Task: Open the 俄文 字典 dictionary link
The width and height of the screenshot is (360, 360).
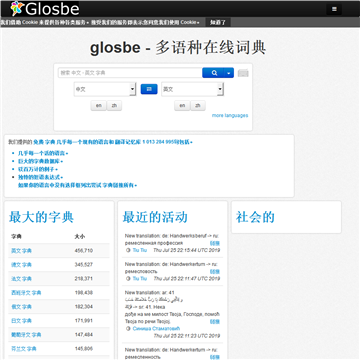Action: [21, 307]
